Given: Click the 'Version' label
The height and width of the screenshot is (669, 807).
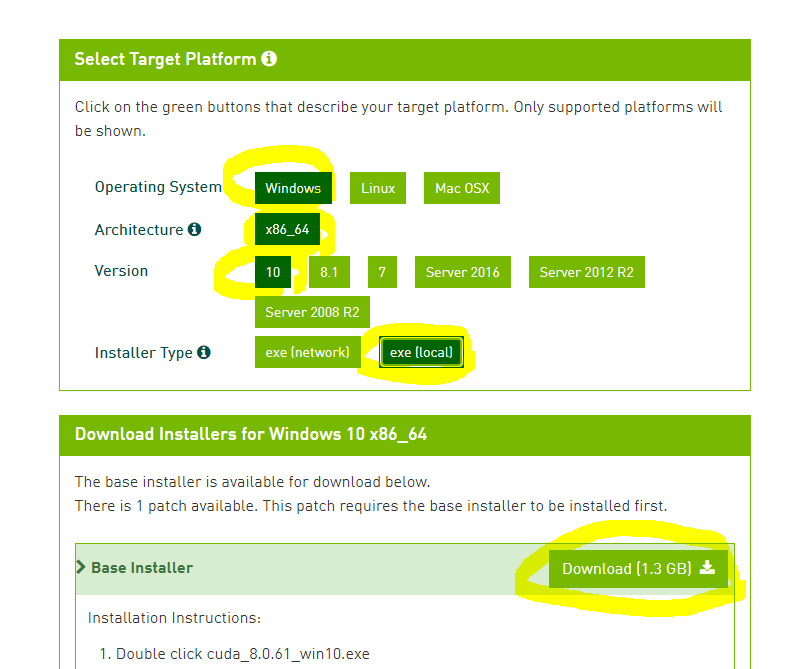Looking at the screenshot, I should click(121, 271).
